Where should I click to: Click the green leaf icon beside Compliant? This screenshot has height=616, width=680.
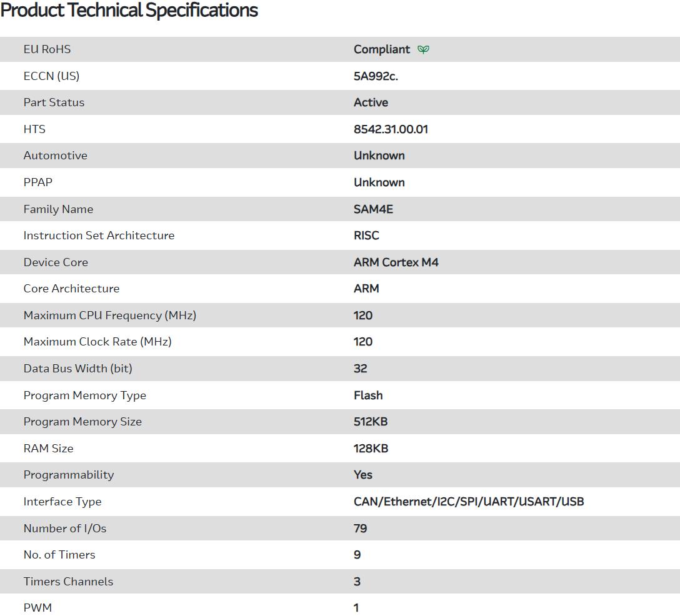click(423, 49)
